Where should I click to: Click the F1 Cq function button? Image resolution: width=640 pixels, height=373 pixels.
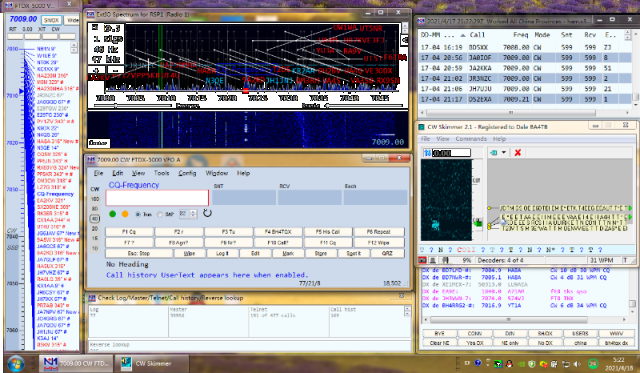pos(129,232)
